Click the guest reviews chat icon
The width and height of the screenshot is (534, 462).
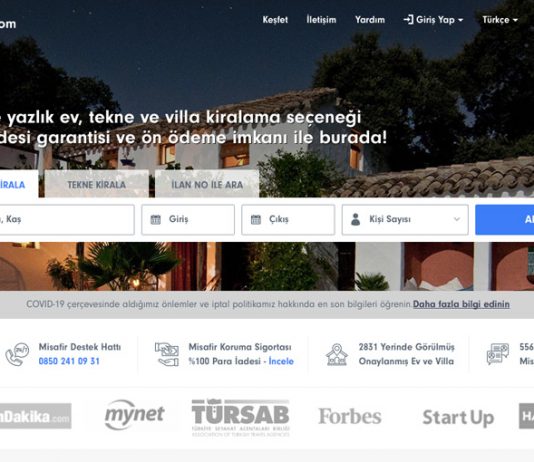tap(498, 354)
